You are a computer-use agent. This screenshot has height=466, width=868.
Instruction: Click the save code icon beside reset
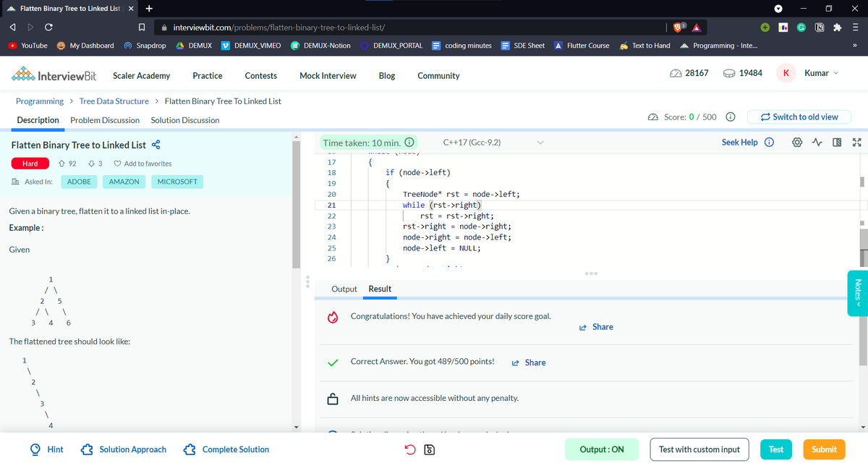click(x=428, y=449)
